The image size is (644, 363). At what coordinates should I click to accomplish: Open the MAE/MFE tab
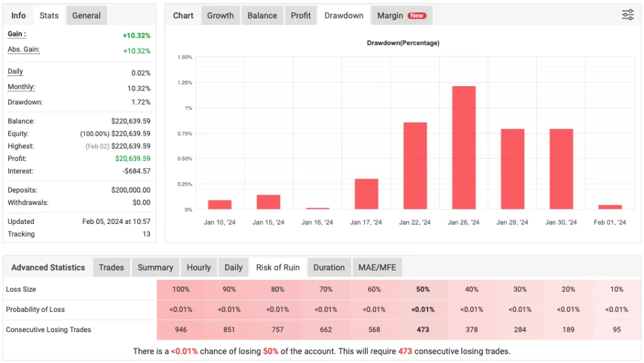point(377,267)
